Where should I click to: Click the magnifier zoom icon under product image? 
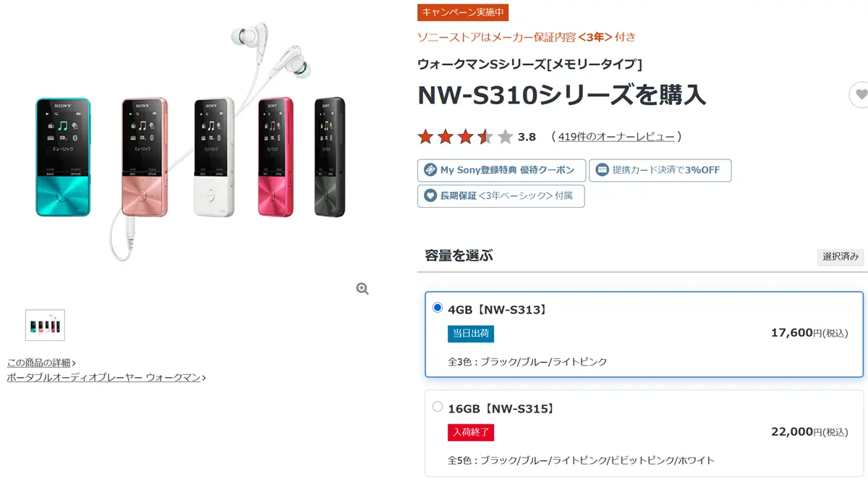[x=362, y=289]
